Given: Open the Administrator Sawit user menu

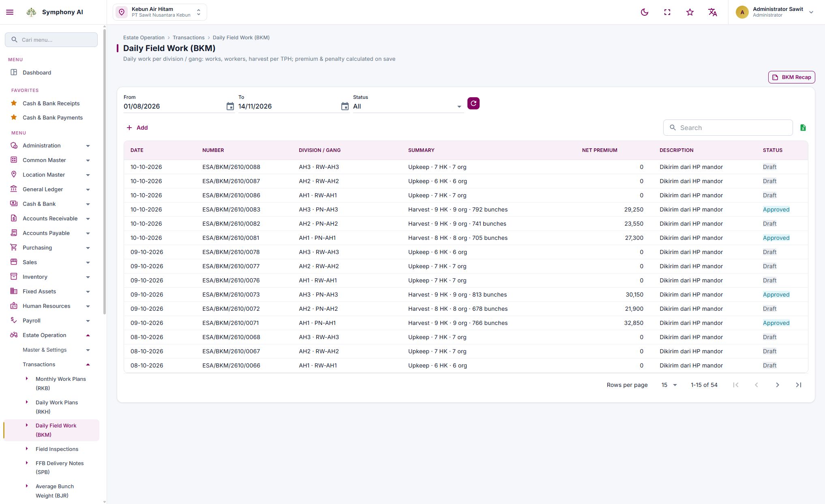Looking at the screenshot, I should point(775,12).
